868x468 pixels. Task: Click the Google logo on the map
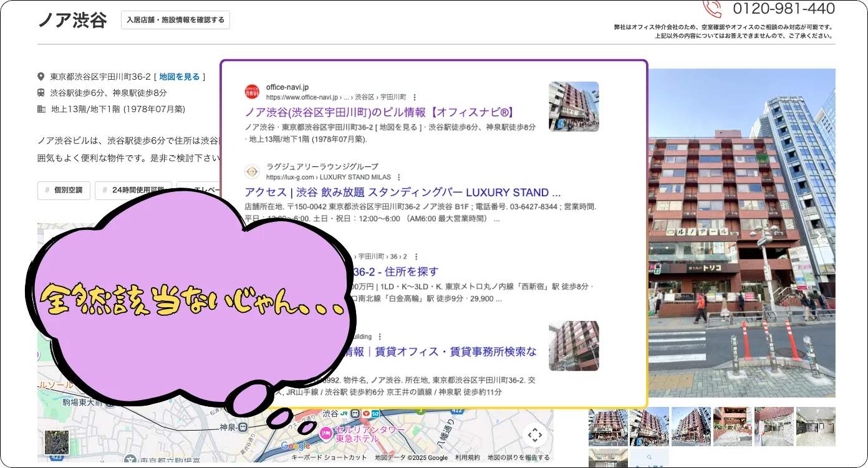click(295, 446)
